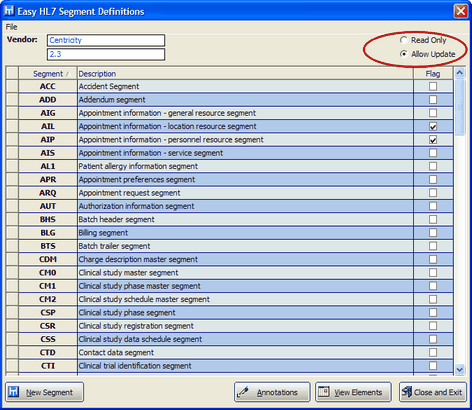This screenshot has height=410, width=472.
Task: Click the scrollbar down arrow
Action: 460,369
